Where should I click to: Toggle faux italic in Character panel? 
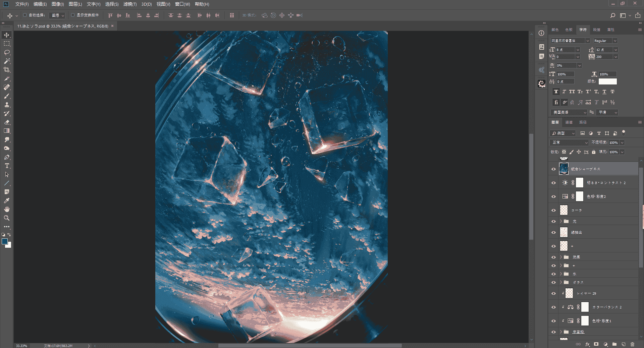[x=564, y=92]
